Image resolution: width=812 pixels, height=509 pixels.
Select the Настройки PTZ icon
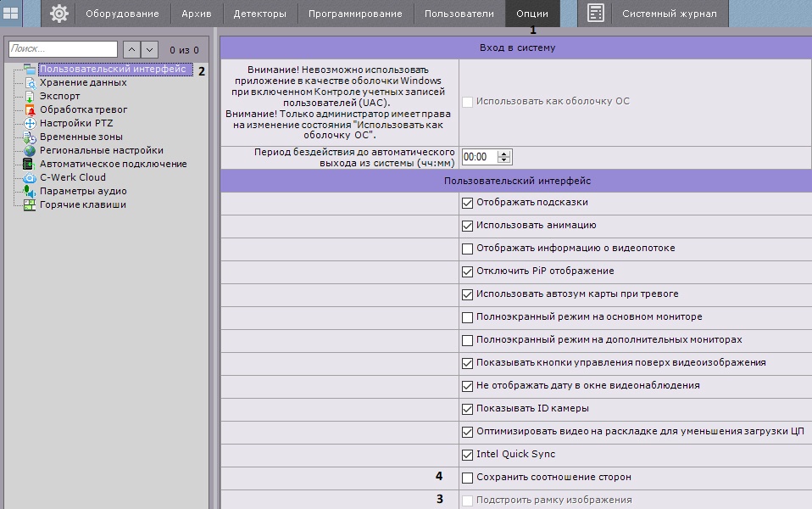point(30,124)
